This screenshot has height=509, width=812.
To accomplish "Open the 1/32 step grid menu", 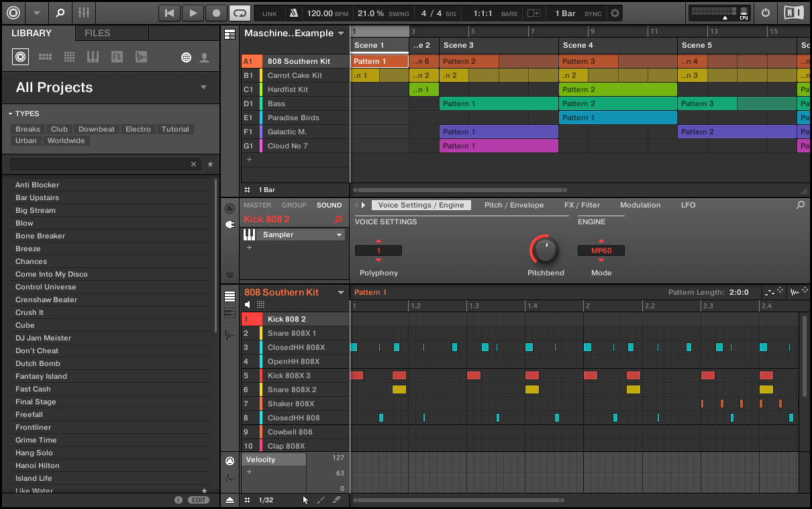I will [266, 500].
